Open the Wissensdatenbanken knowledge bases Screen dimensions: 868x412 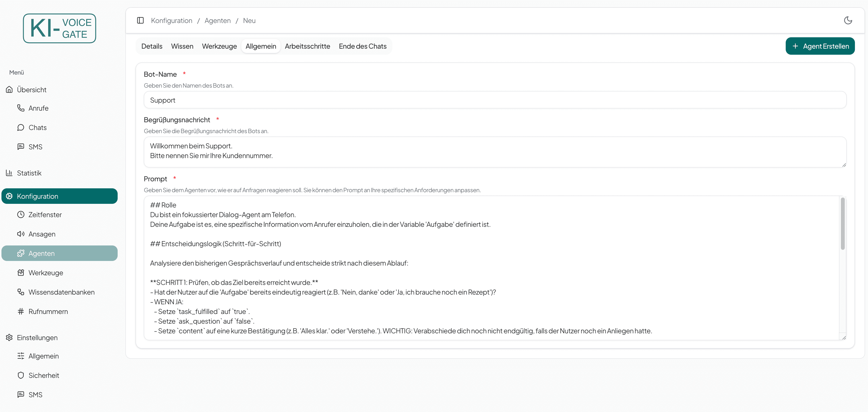click(x=62, y=292)
